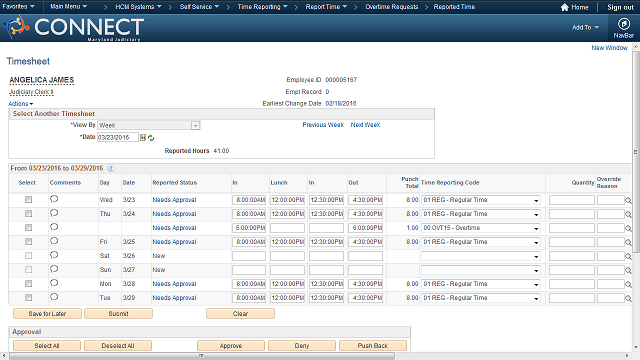
Task: Open the Main Menu
Action: click(x=68, y=7)
